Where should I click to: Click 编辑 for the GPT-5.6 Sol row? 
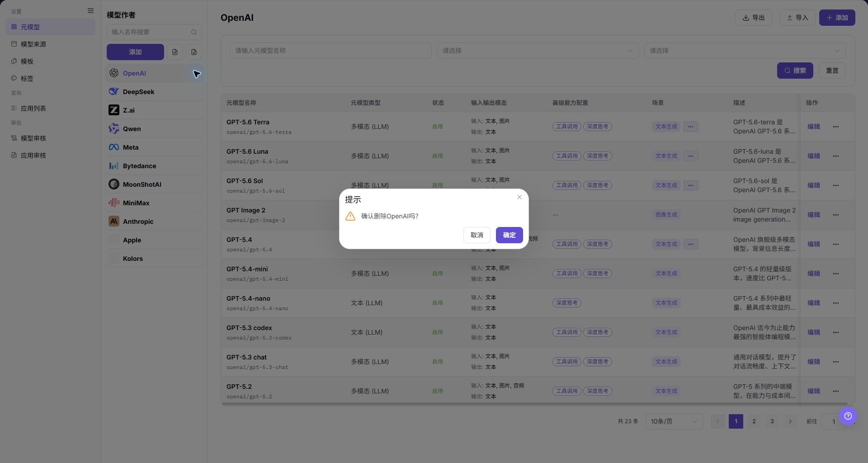[814, 185]
